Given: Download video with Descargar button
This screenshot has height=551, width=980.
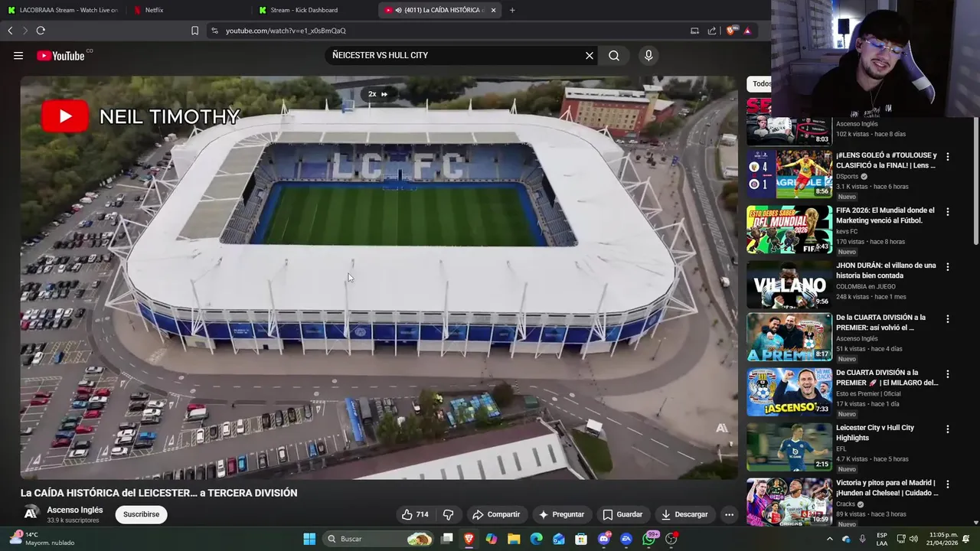Looking at the screenshot, I should click(684, 514).
